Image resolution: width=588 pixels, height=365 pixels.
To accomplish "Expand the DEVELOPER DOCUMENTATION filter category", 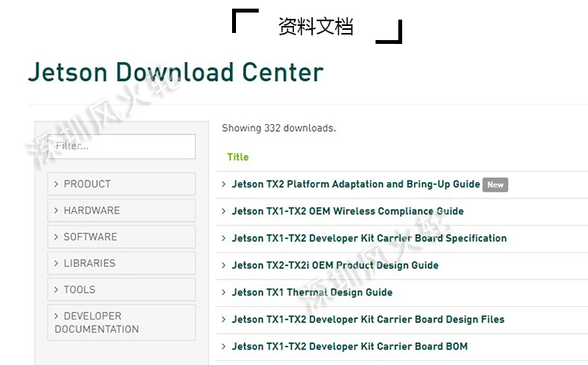I will coord(122,323).
